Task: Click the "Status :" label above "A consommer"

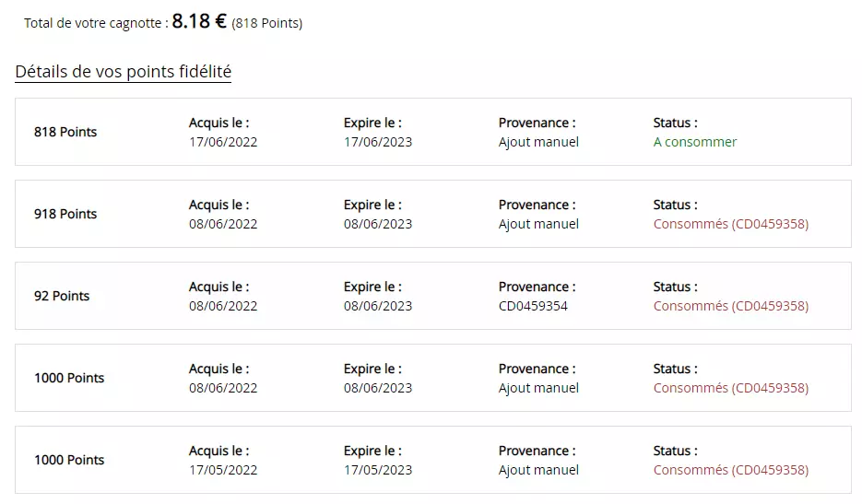Action: (675, 123)
